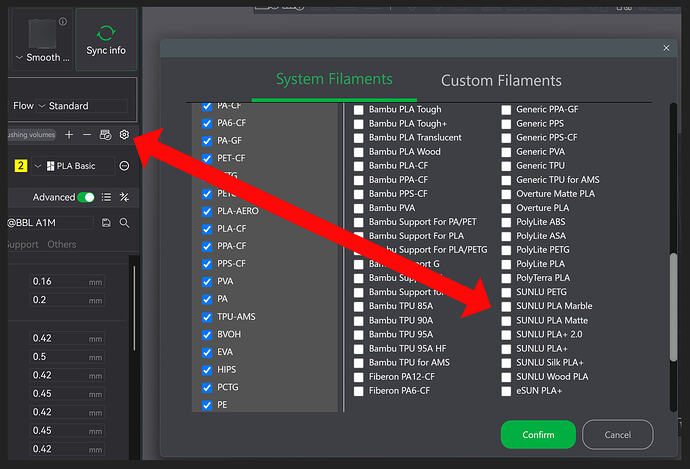Screen dimensions: 690x469
Task: Check the Bambu PLA Tough+ filament
Action: tap(359, 124)
